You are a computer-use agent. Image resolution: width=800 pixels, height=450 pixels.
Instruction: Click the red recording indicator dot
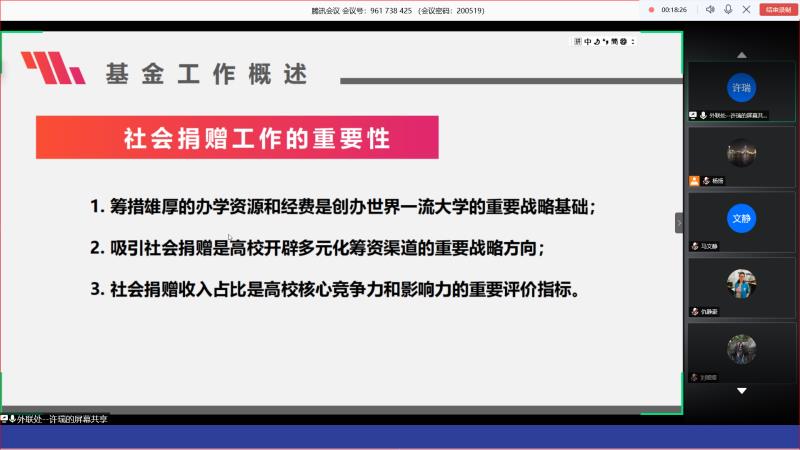click(x=651, y=9)
